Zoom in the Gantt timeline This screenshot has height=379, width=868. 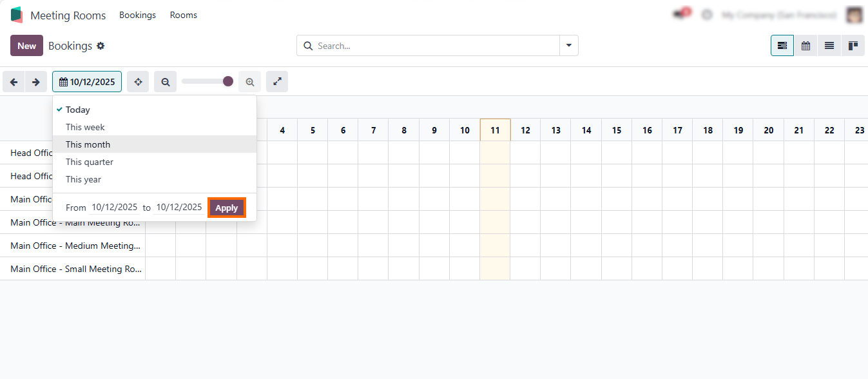tap(250, 82)
